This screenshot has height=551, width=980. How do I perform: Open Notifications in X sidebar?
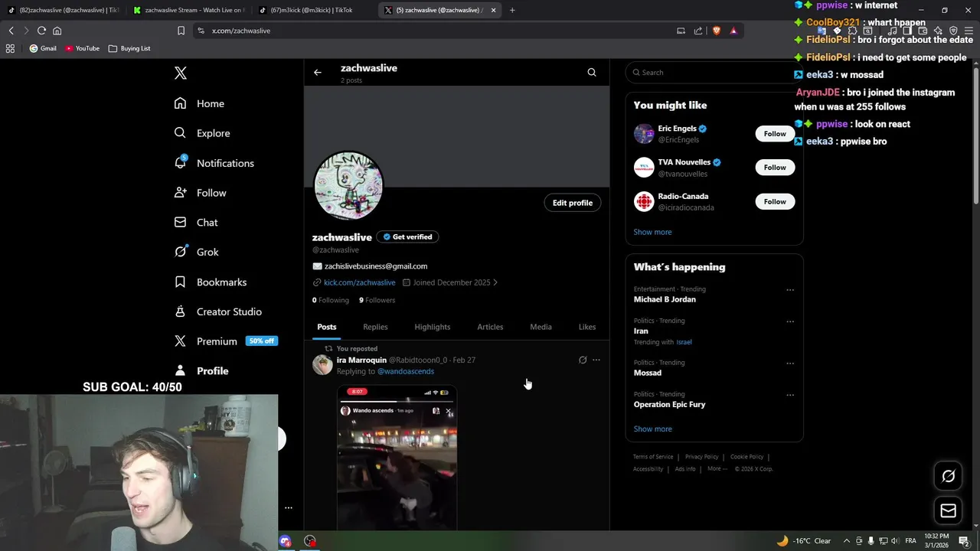214,163
